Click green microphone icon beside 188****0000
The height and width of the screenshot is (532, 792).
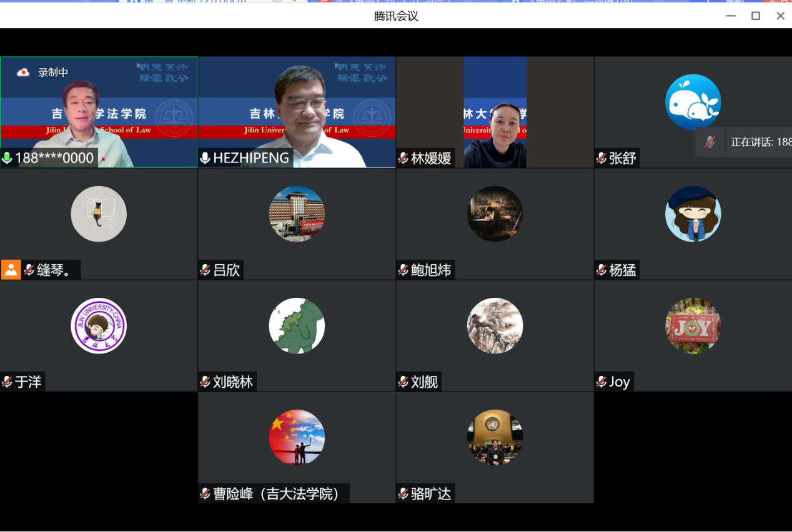click(7, 158)
